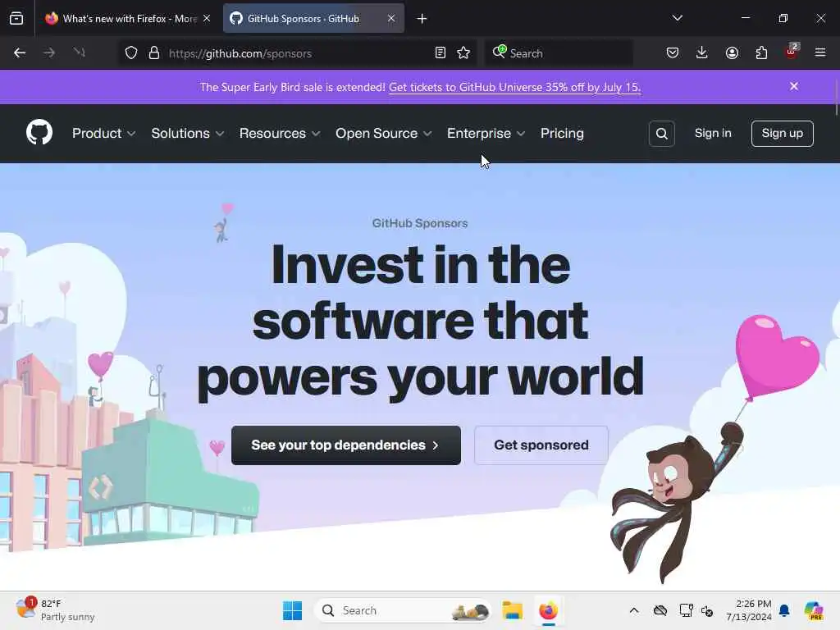Open Firefox View button in tab strip
The width and height of the screenshot is (840, 630).
click(16, 18)
